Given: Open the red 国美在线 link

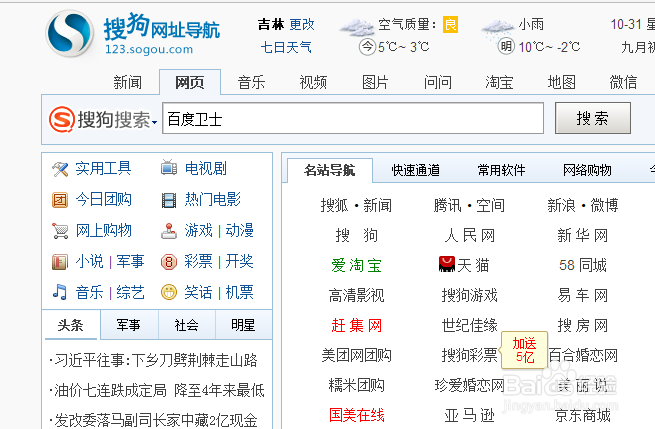Looking at the screenshot, I should [356, 415].
